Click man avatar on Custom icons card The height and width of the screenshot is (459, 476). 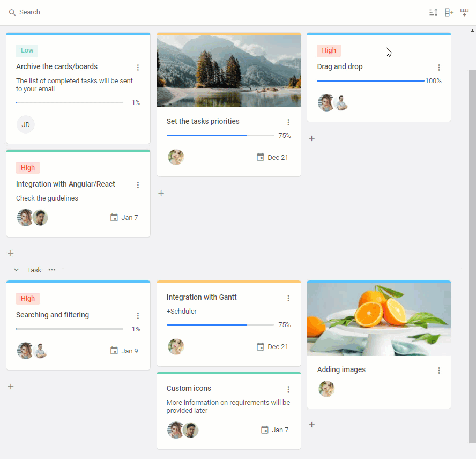[x=191, y=430]
